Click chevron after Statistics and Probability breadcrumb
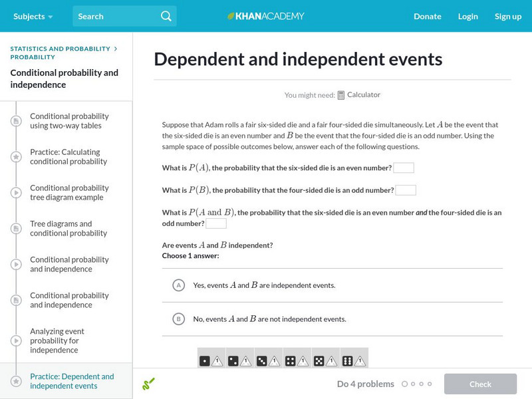The width and height of the screenshot is (532, 399). click(x=116, y=49)
